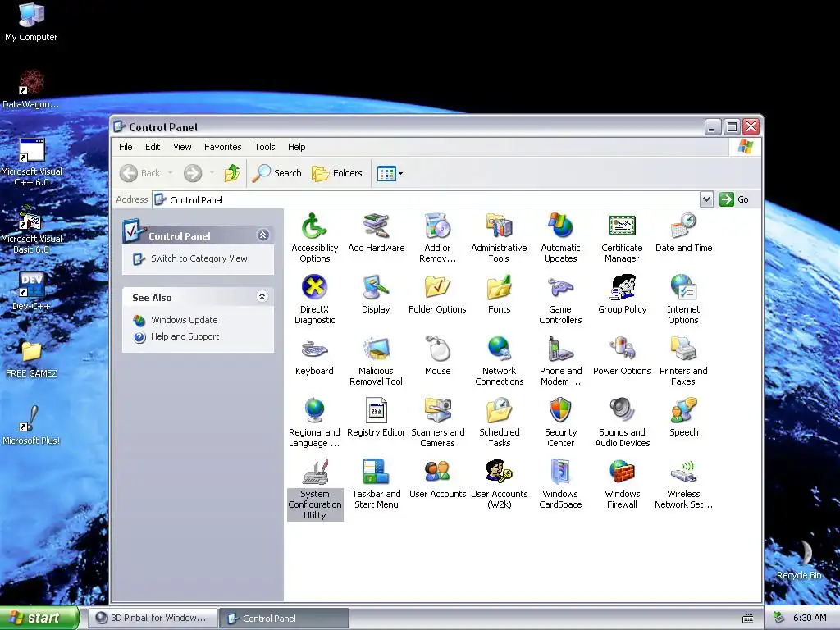Open the Back button history dropdown arrow
The width and height of the screenshot is (840, 630).
(x=171, y=173)
